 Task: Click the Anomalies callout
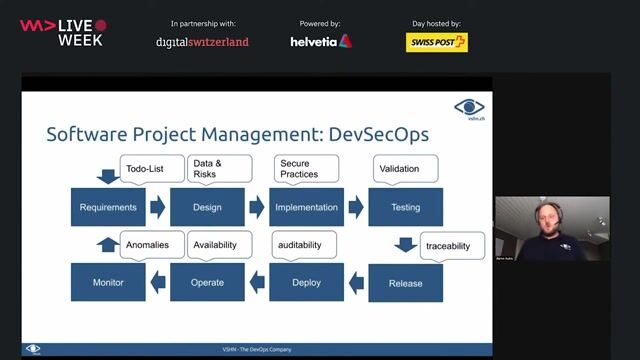tap(152, 245)
